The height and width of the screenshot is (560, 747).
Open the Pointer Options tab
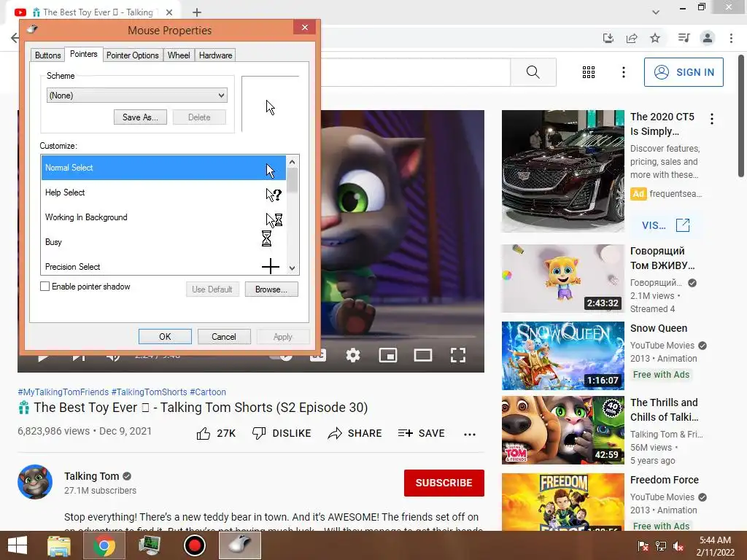[133, 55]
